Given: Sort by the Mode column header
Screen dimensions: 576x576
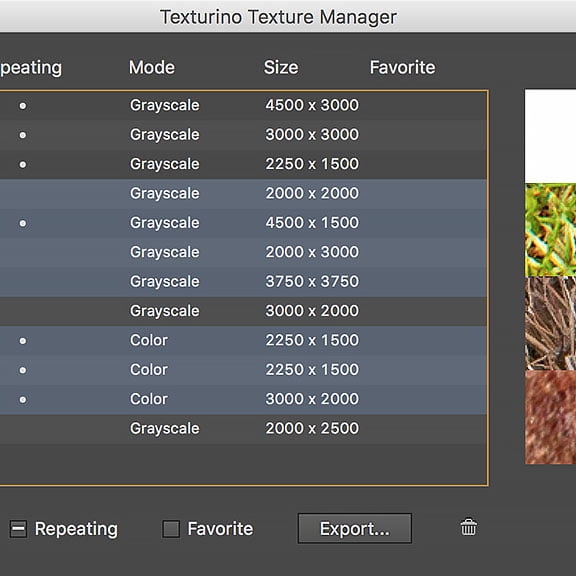Looking at the screenshot, I should click(x=152, y=68).
